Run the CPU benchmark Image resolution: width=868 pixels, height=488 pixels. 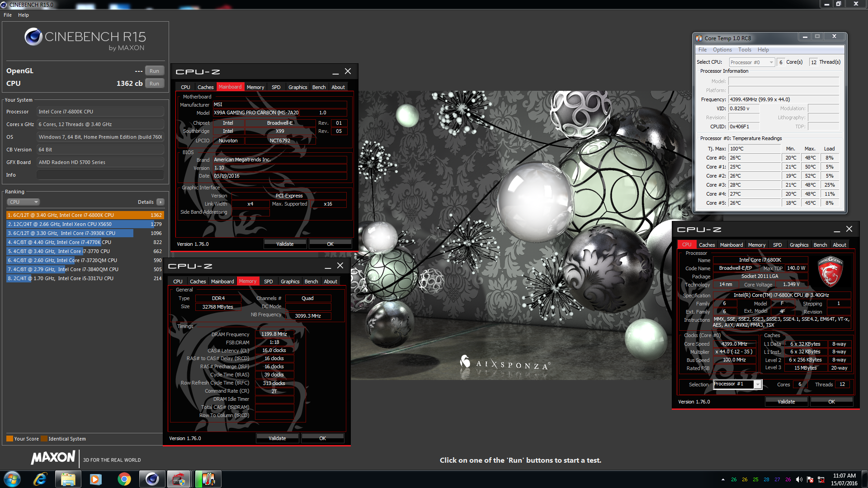pyautogui.click(x=155, y=84)
